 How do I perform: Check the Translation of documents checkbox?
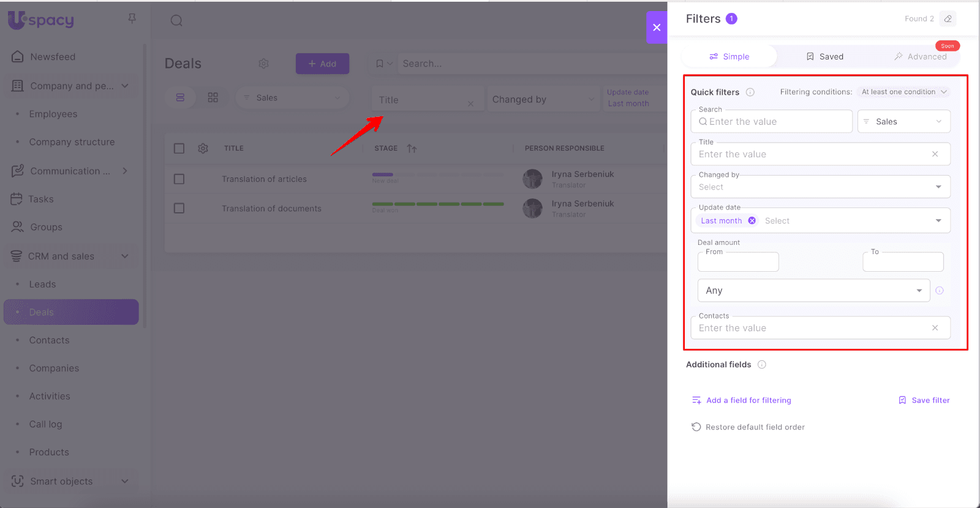179,209
